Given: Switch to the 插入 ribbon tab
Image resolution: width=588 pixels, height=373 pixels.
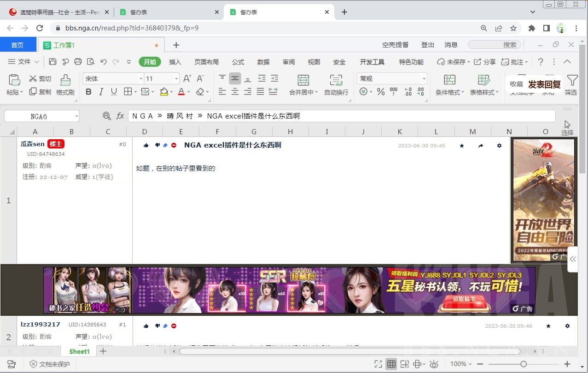Looking at the screenshot, I should (x=175, y=61).
